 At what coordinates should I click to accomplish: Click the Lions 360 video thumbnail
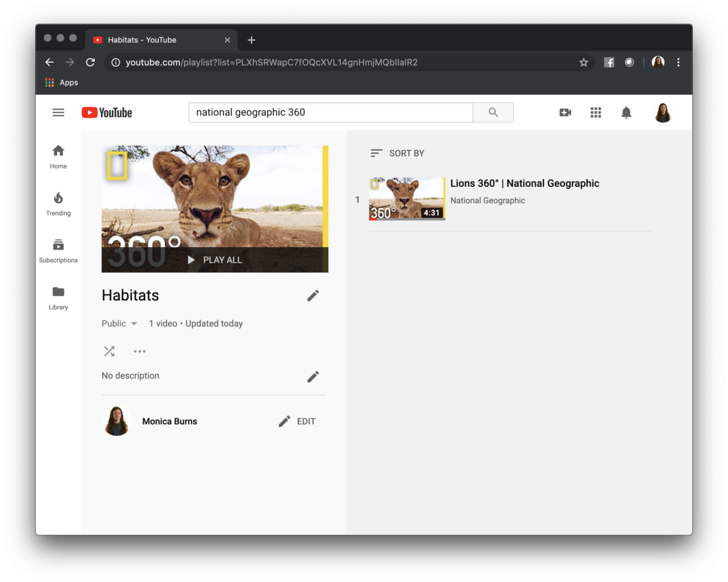pos(406,198)
